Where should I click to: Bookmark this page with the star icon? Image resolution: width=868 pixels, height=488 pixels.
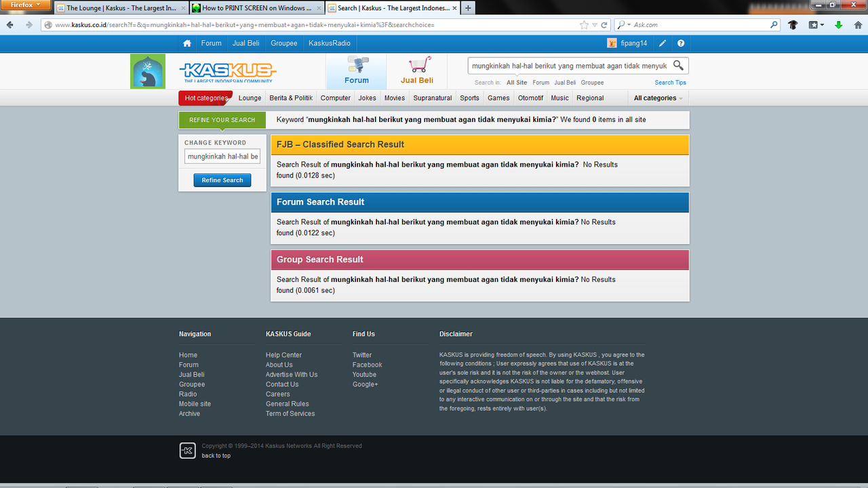click(584, 25)
